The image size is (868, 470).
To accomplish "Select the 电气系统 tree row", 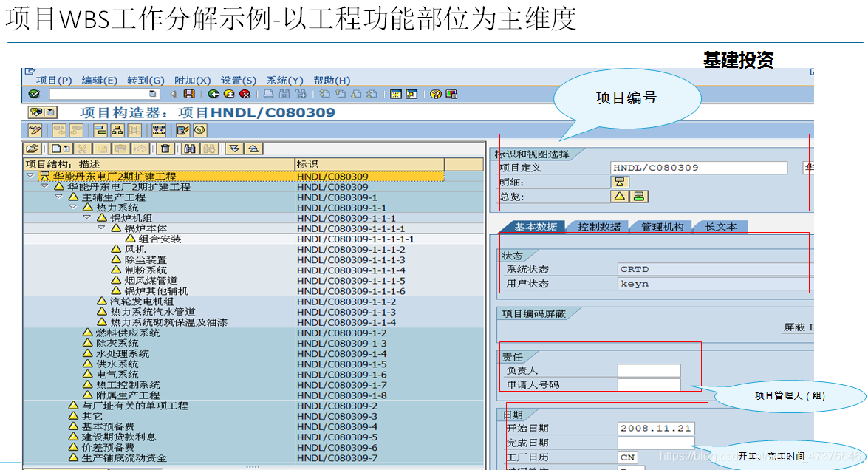I will (x=253, y=374).
